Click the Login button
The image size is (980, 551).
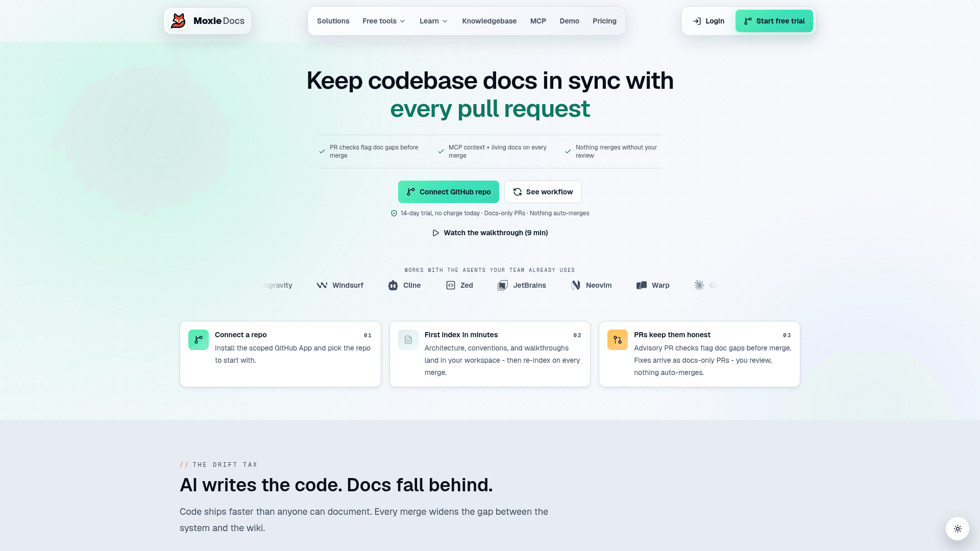(x=708, y=21)
